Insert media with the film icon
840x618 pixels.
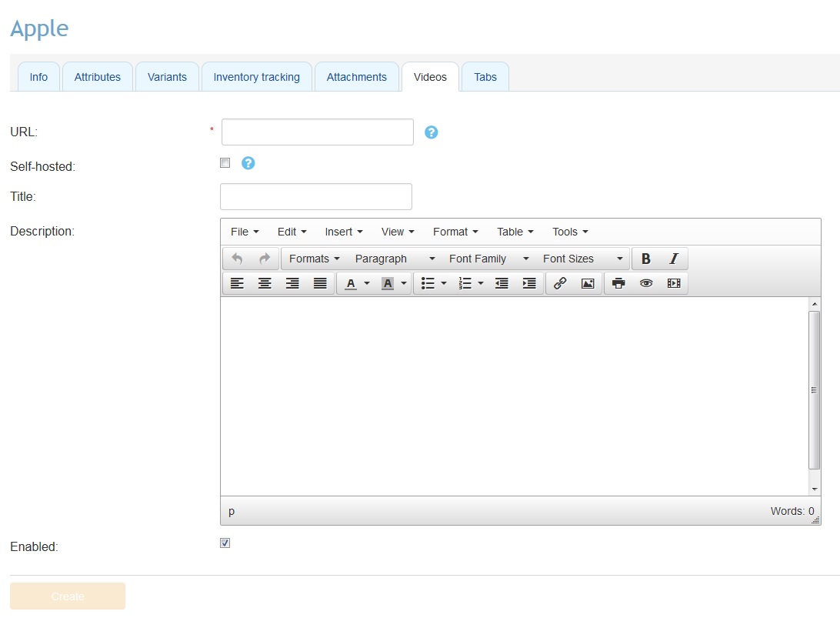[x=674, y=283]
